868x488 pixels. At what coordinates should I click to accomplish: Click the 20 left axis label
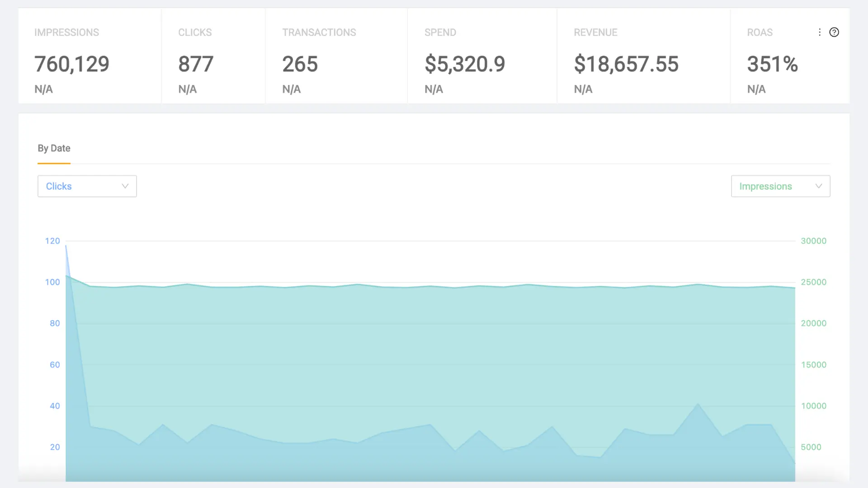[x=55, y=447]
